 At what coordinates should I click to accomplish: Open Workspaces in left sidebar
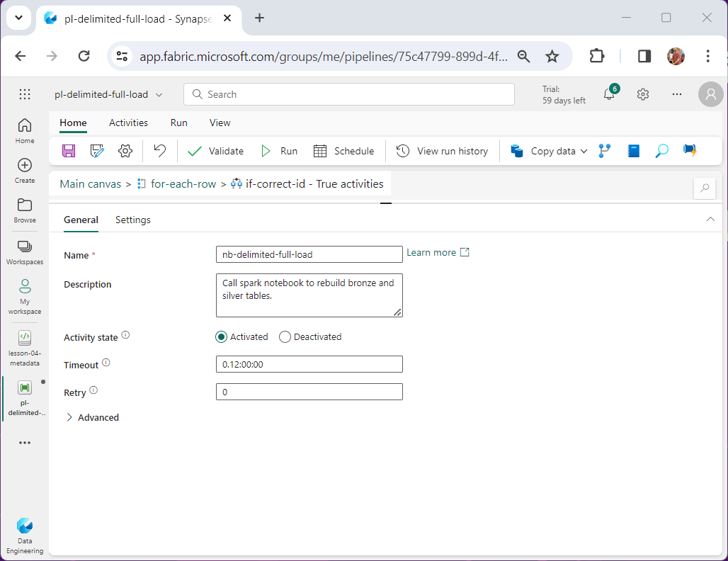(x=25, y=253)
